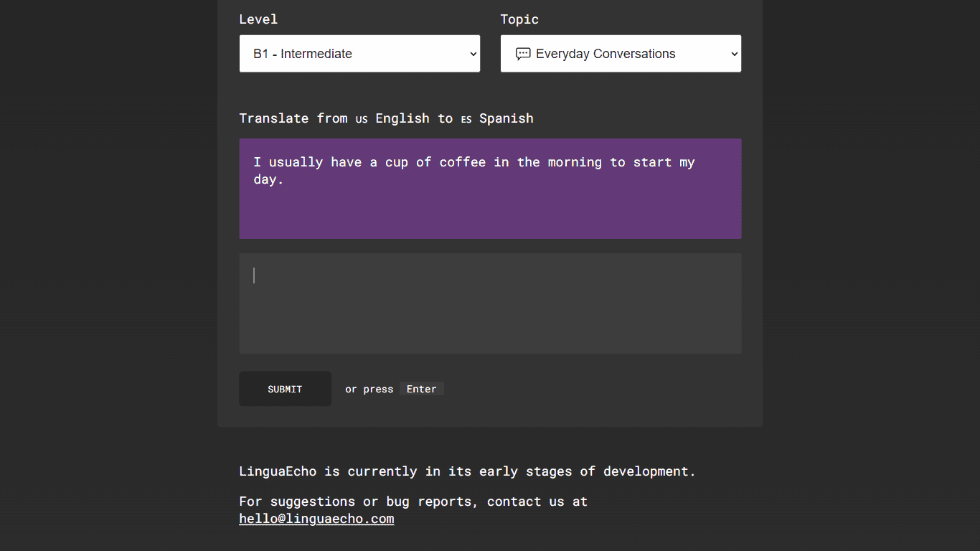Click the Level field label

[x=258, y=19]
